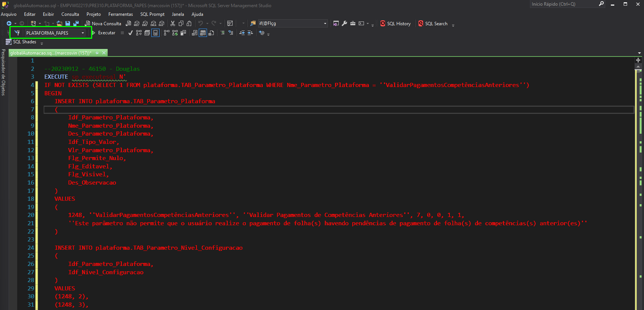This screenshot has width=644, height=310.
Task: Run query with the Executar button
Action: click(x=104, y=33)
